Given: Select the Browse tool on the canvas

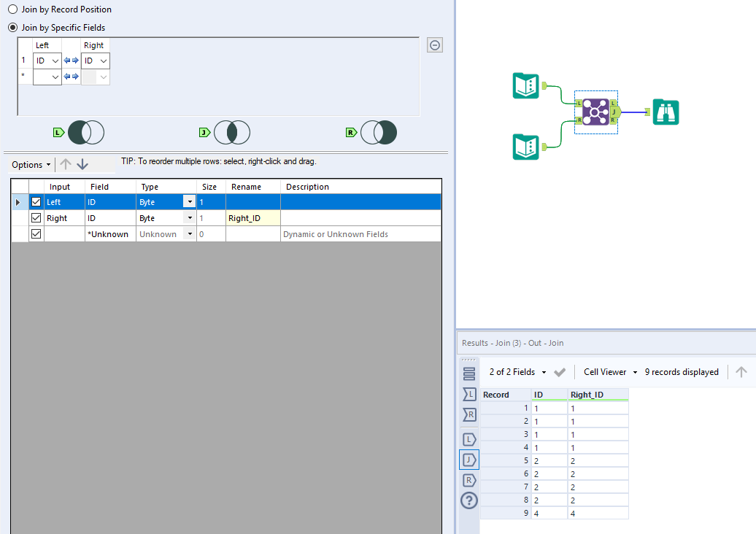Looking at the screenshot, I should pyautogui.click(x=665, y=112).
